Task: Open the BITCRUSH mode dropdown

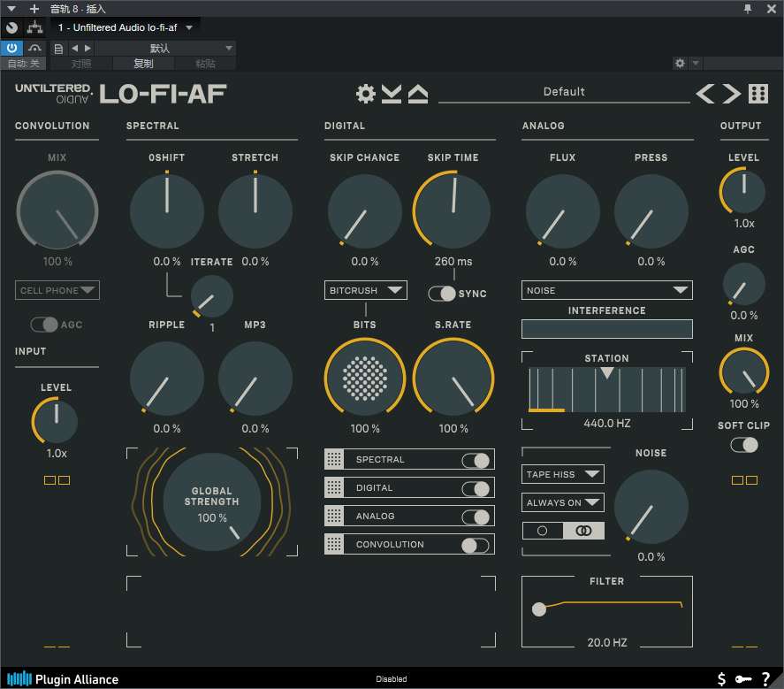Action: coord(365,290)
